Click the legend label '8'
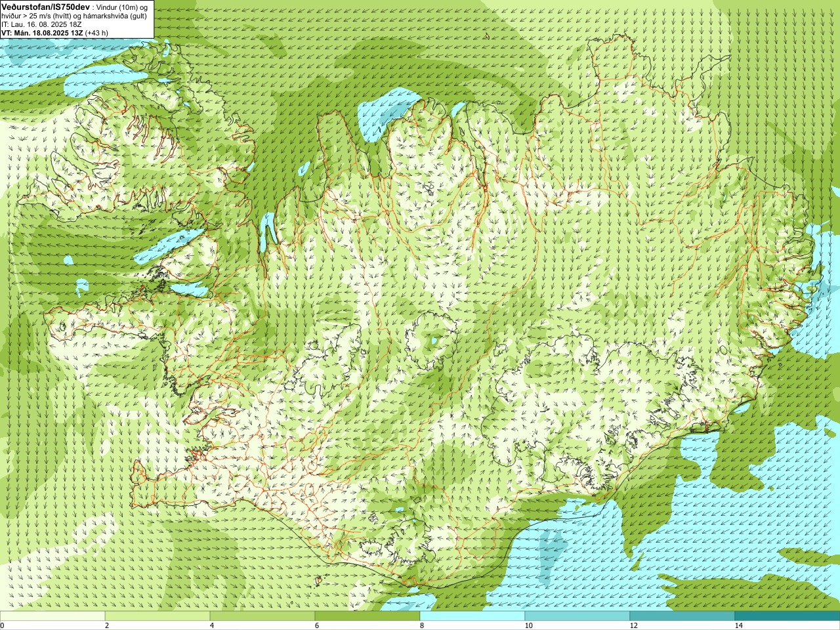The image size is (840, 630). point(422,625)
